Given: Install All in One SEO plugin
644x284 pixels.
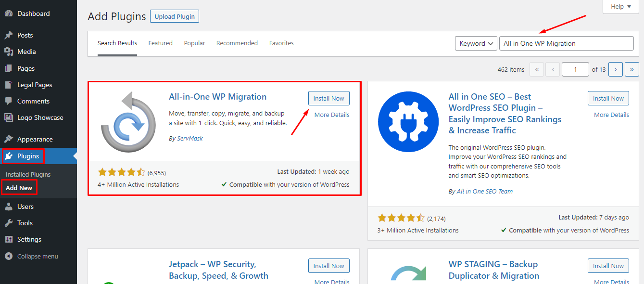Looking at the screenshot, I should (608, 98).
